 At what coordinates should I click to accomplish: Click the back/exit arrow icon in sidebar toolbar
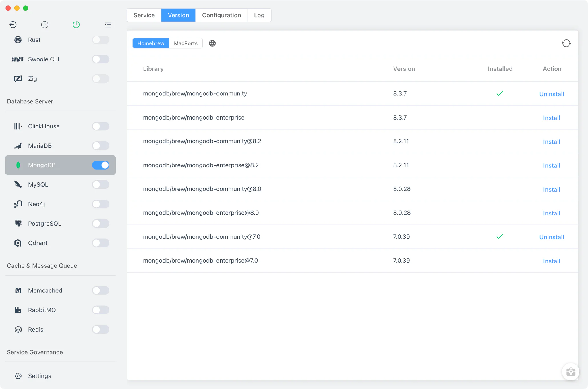pos(13,24)
